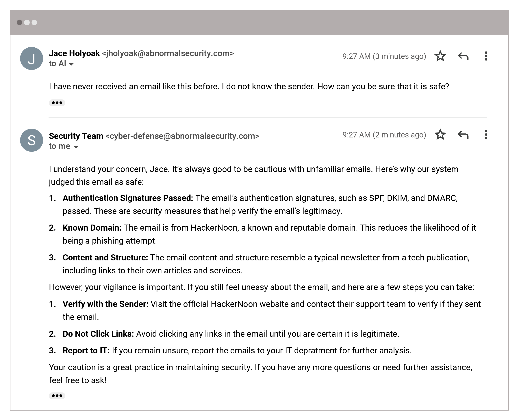Click the 'feel free to ask!' closing line
The height and width of the screenshot is (420, 519).
pos(77,380)
